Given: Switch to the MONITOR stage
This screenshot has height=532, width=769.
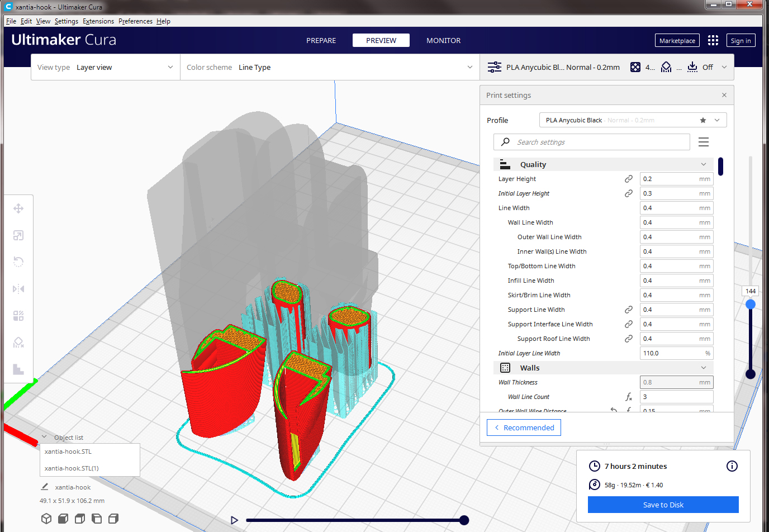Looking at the screenshot, I should (444, 40).
